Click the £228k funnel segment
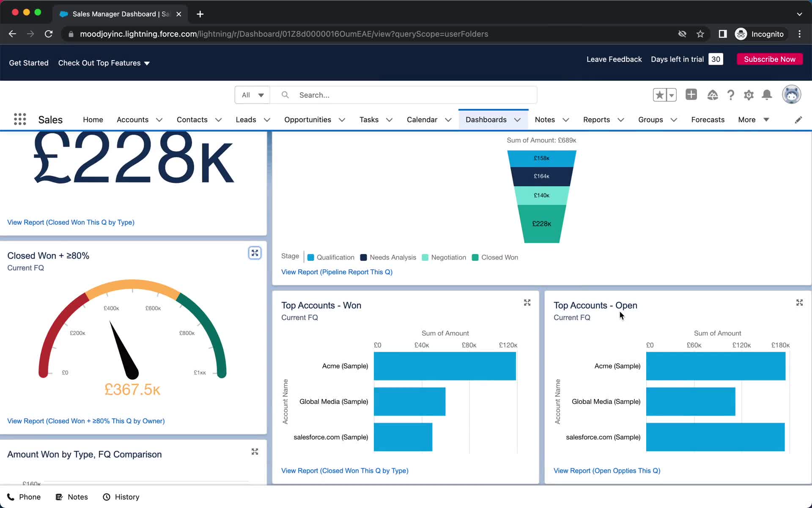The width and height of the screenshot is (812, 508). (542, 224)
